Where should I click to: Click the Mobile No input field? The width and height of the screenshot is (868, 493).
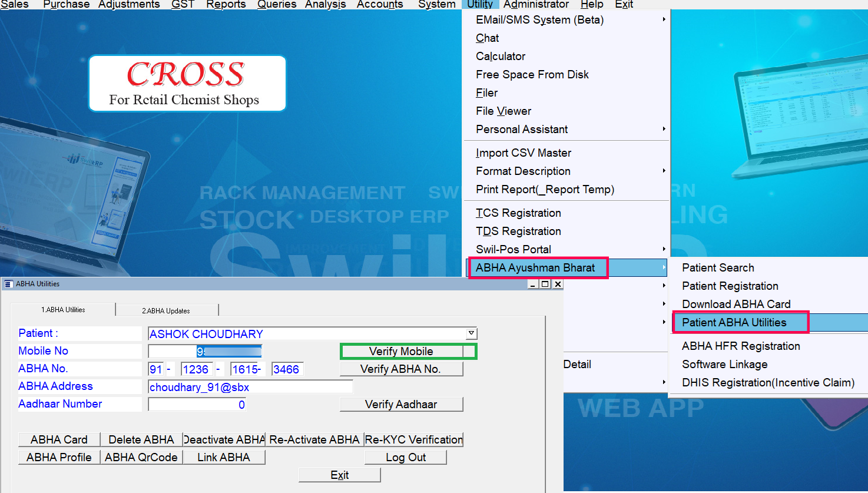[x=205, y=351]
